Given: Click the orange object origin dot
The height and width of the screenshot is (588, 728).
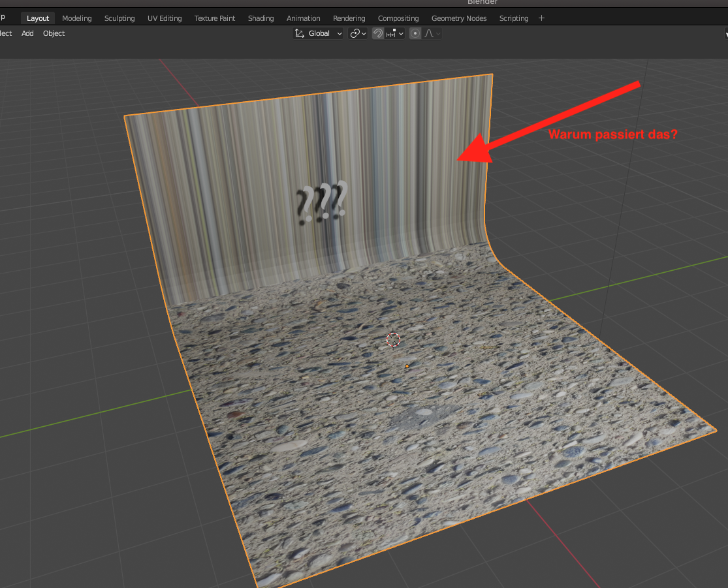Looking at the screenshot, I should point(407,366).
